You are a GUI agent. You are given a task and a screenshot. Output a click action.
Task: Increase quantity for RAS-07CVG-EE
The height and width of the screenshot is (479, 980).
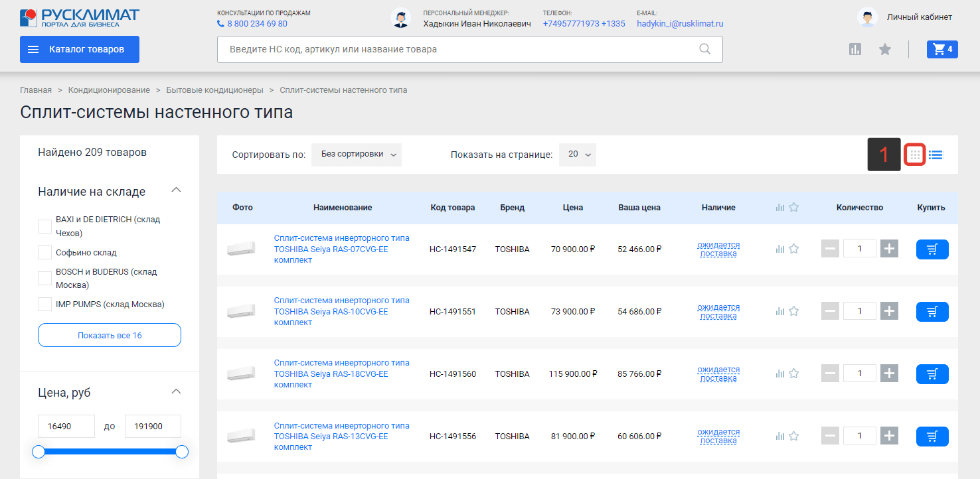click(889, 249)
